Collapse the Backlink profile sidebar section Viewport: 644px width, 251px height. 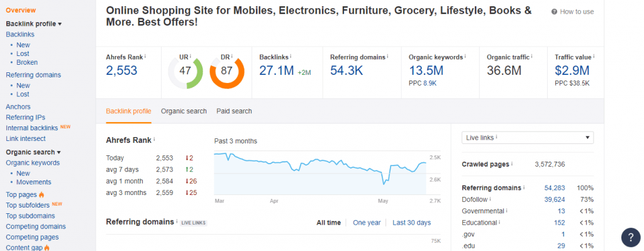click(34, 24)
